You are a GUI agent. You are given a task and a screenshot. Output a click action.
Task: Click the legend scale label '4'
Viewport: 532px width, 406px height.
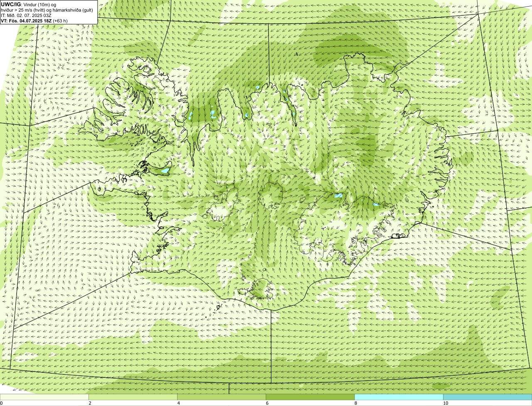(179, 403)
